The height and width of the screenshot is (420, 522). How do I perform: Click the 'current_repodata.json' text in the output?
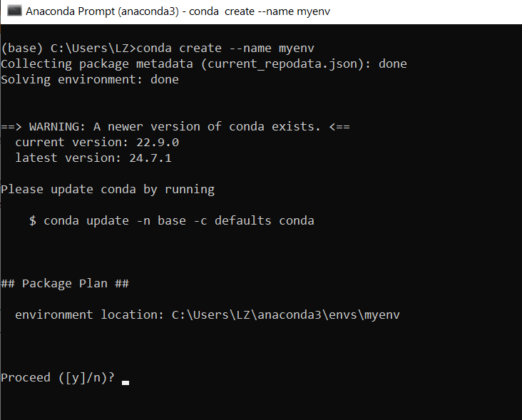[282, 64]
